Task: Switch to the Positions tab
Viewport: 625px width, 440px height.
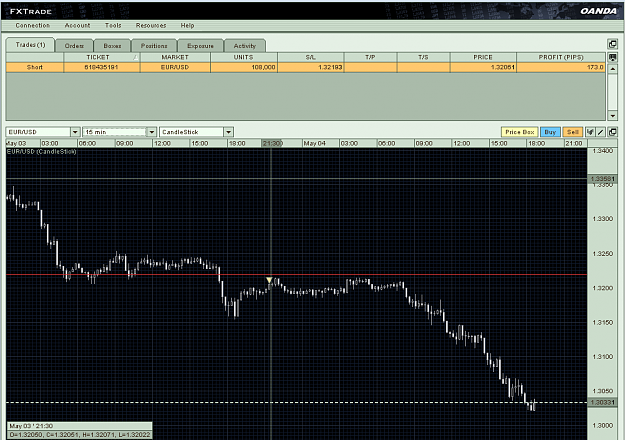Action: pos(154,46)
